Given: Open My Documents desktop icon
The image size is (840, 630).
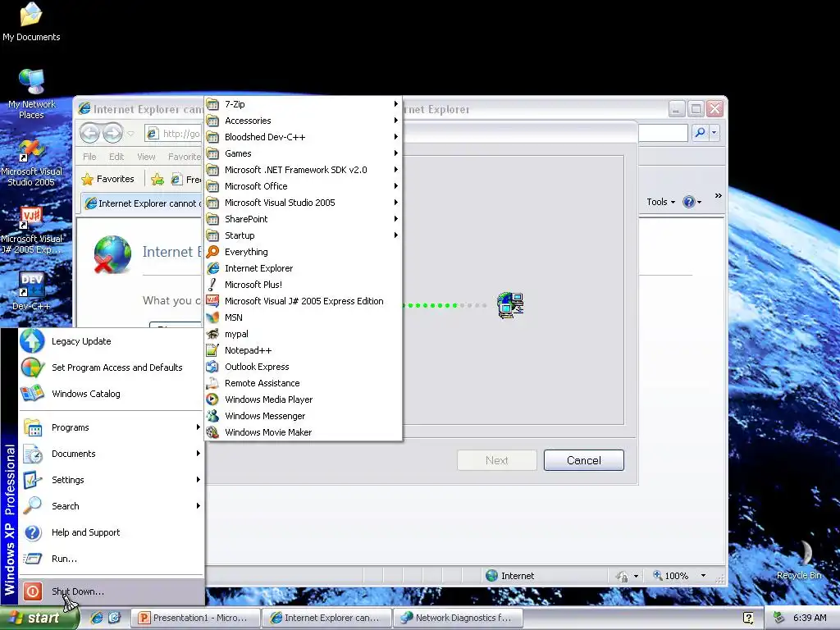Looking at the screenshot, I should (31, 22).
